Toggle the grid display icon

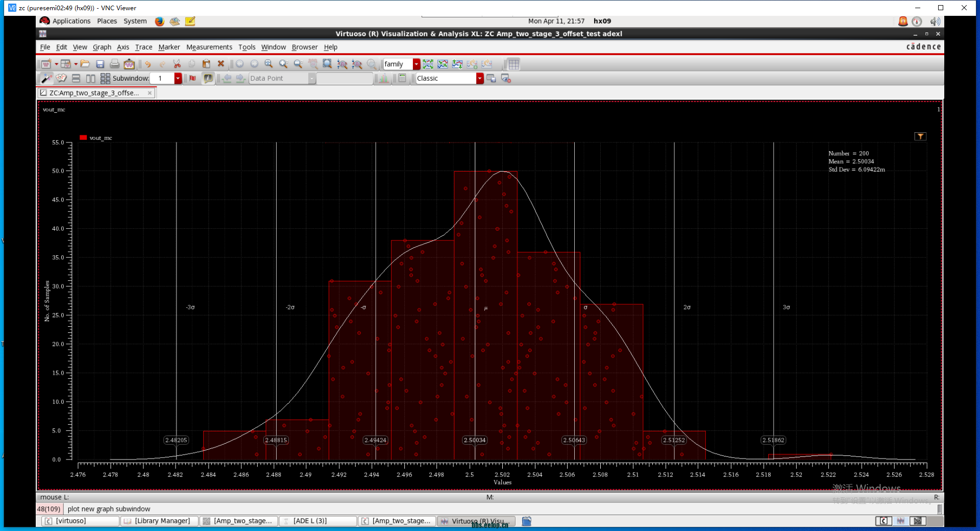point(513,64)
